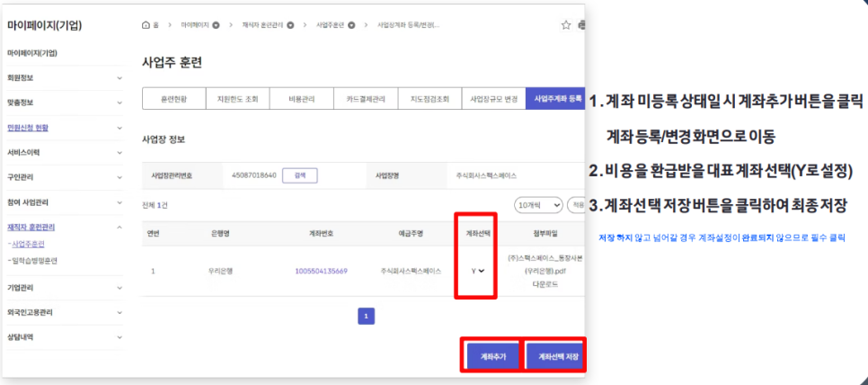Select the 사업주계좌 등록 tab
The width and height of the screenshot is (868, 385).
556,99
